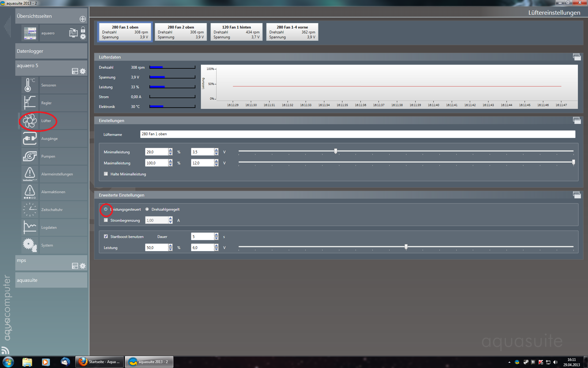Increase Minimalleistung percent stepper
Image resolution: width=588 pixels, height=368 pixels.
(170, 150)
